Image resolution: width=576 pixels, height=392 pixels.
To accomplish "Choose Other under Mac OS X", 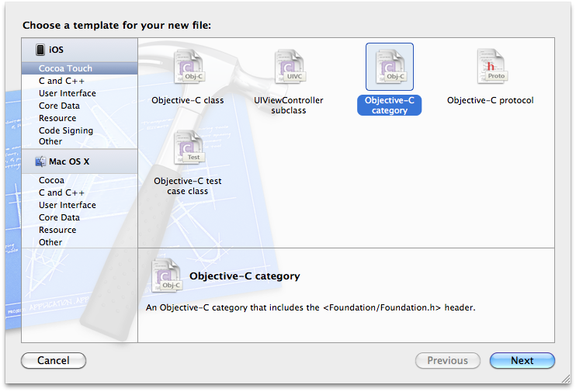I will click(80, 242).
